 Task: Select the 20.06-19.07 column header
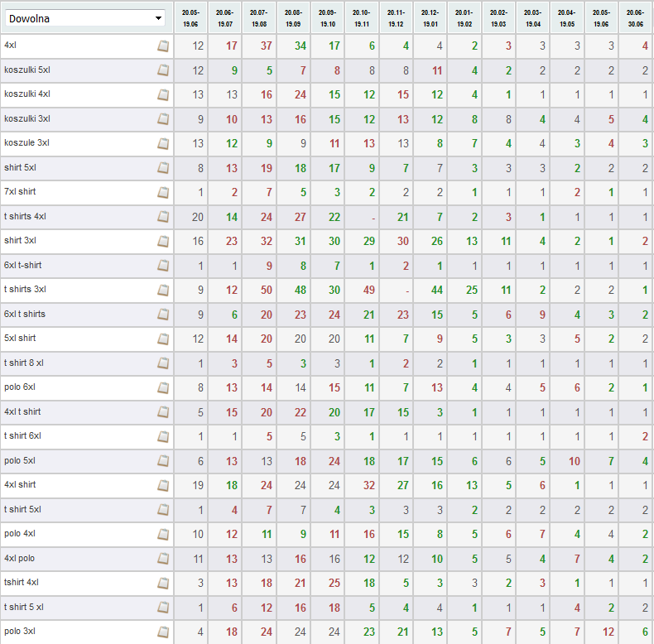(225, 18)
